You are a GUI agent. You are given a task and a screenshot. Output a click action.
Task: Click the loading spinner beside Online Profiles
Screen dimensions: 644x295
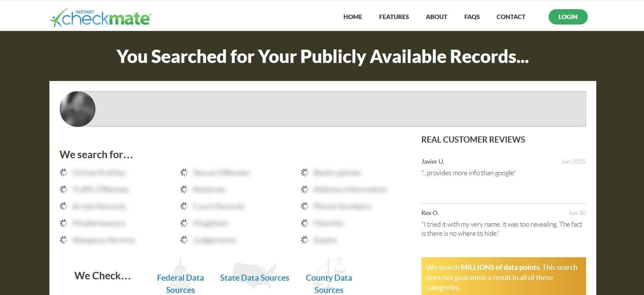(x=64, y=173)
